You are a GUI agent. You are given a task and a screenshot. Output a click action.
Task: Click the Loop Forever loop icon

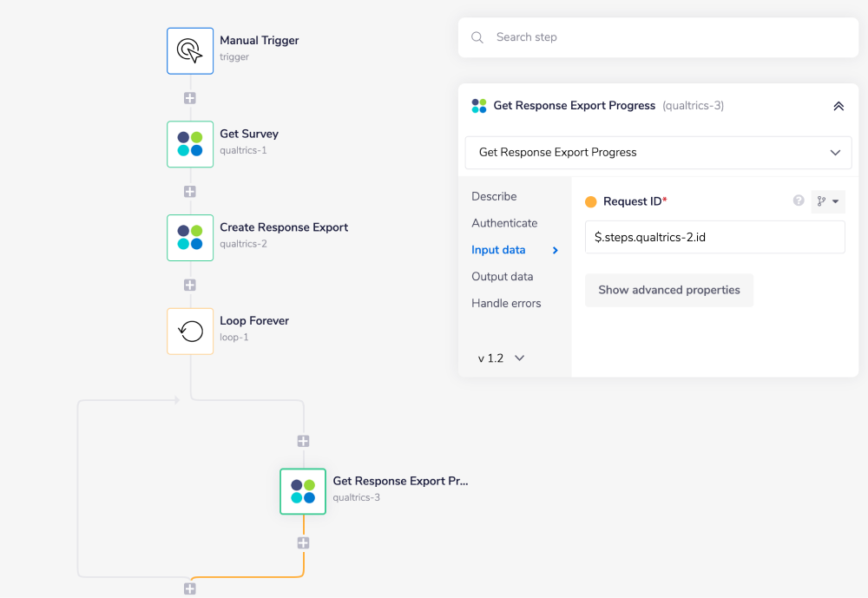point(189,331)
